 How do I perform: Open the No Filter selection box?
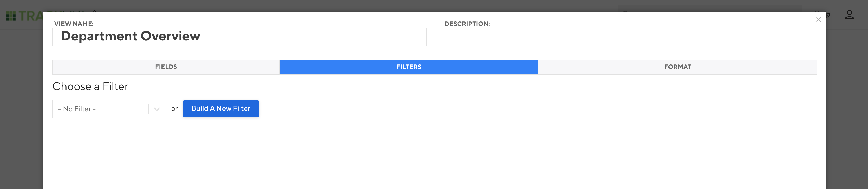click(x=109, y=109)
